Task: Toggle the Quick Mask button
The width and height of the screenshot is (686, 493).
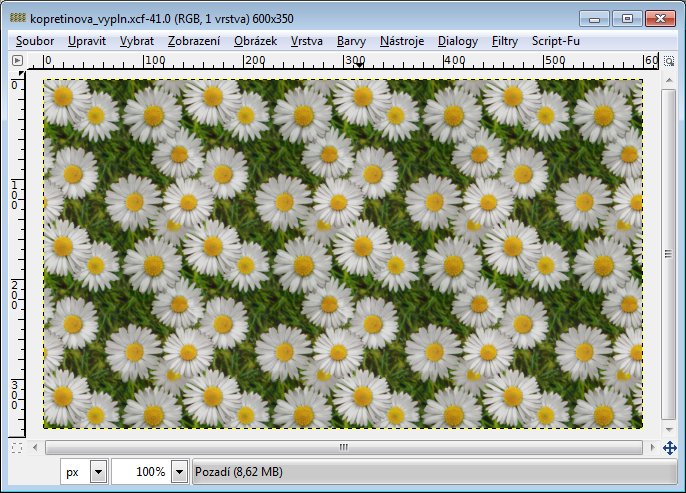Action: pyautogui.click(x=17, y=447)
